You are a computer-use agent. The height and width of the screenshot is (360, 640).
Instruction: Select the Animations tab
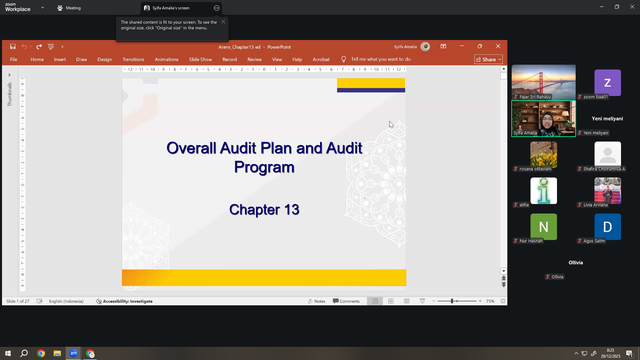[167, 60]
